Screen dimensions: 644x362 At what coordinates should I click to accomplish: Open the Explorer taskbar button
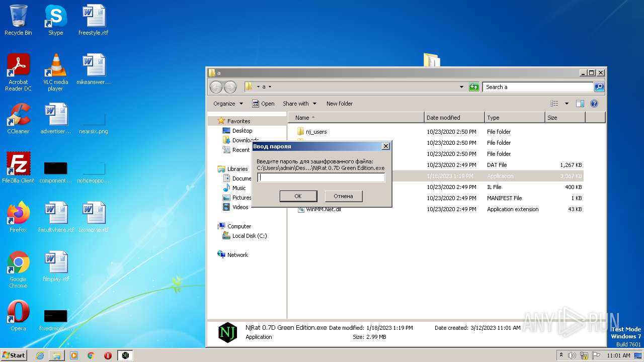tap(57, 355)
